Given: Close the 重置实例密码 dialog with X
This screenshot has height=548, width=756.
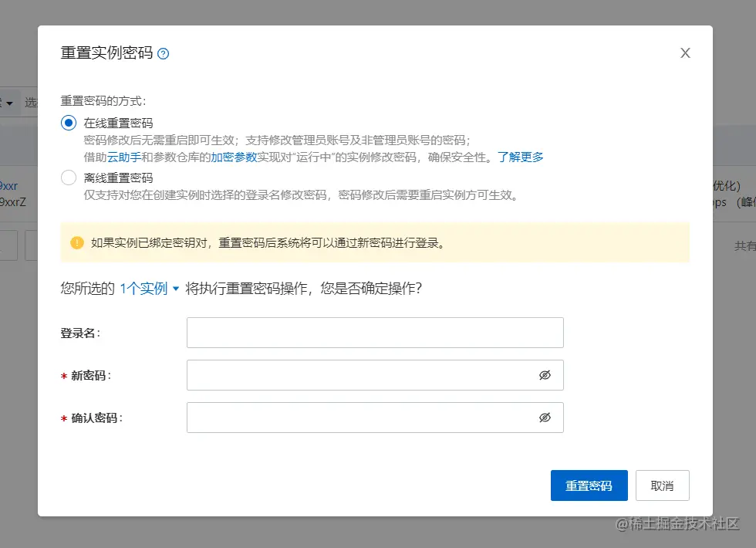Looking at the screenshot, I should (x=685, y=53).
